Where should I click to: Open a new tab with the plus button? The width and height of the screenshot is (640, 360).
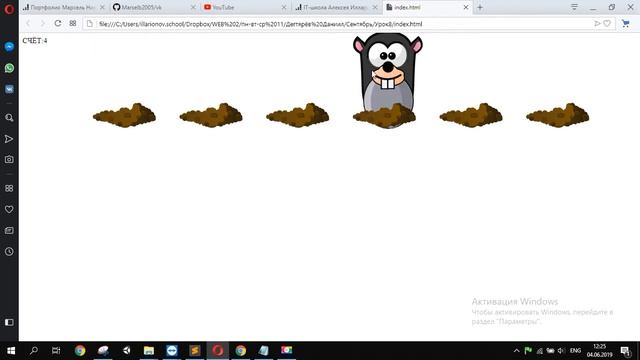[x=480, y=7]
